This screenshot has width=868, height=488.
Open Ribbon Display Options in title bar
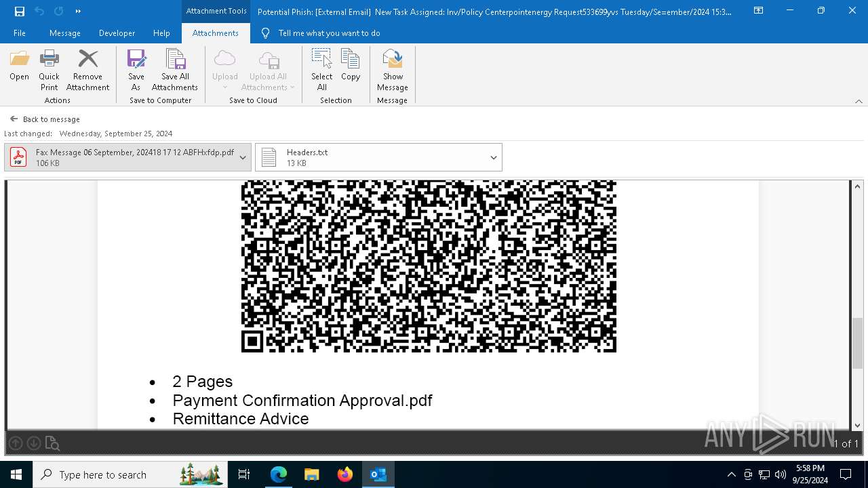click(759, 11)
